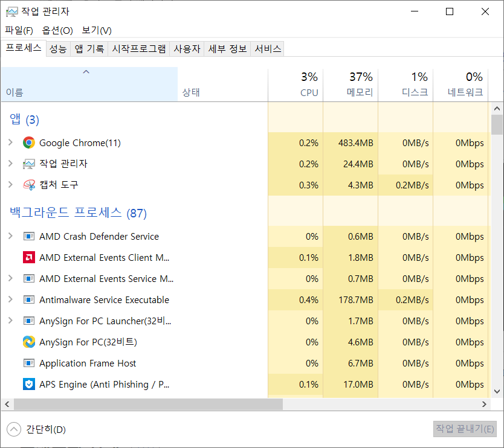Expand the 캡처 도구 process row
Viewport: 504px width, 448px height.
click(x=11, y=185)
